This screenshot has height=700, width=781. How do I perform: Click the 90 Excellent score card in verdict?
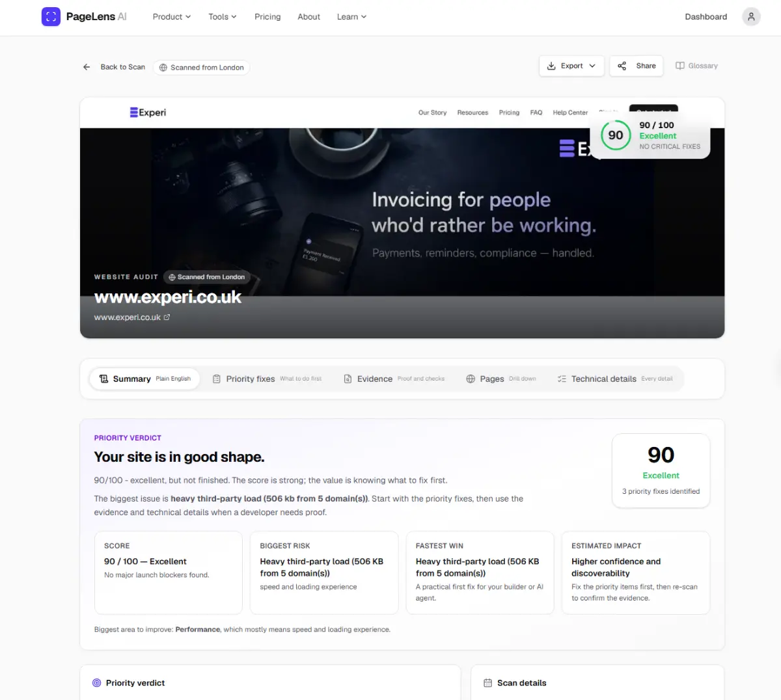tap(661, 470)
